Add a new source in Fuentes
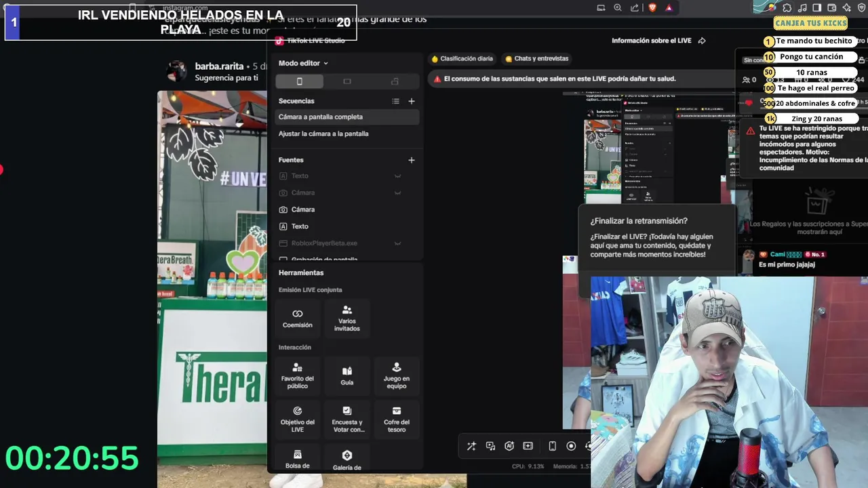This screenshot has width=868, height=488. click(411, 160)
